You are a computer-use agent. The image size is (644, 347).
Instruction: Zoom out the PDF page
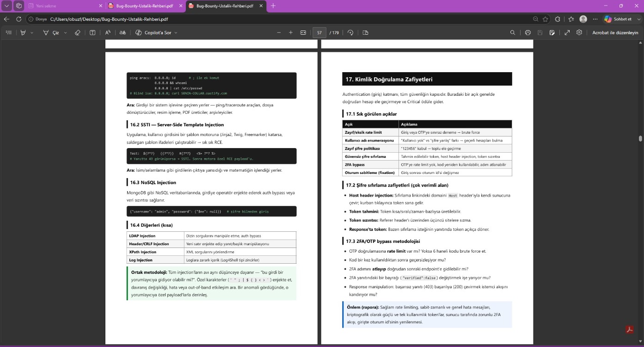click(x=279, y=32)
